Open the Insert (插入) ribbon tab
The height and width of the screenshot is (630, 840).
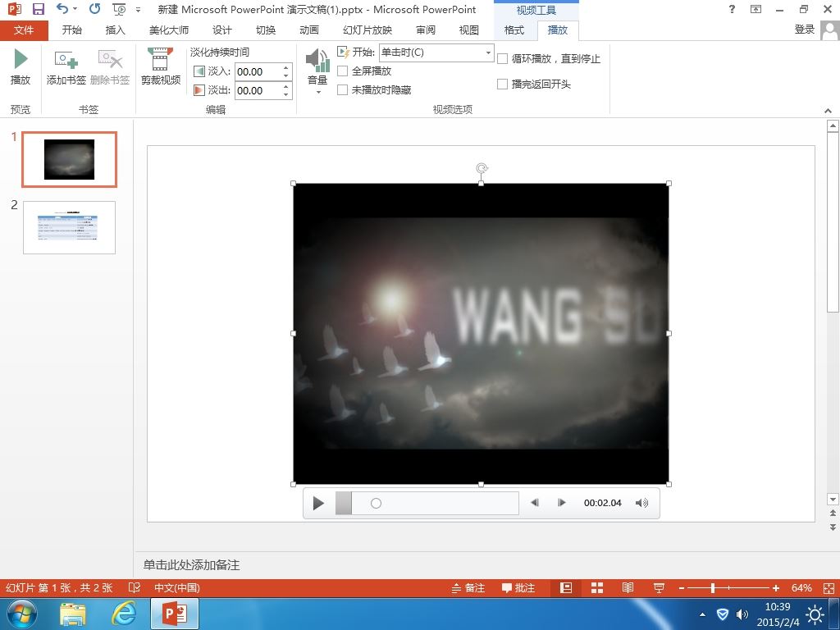115,30
